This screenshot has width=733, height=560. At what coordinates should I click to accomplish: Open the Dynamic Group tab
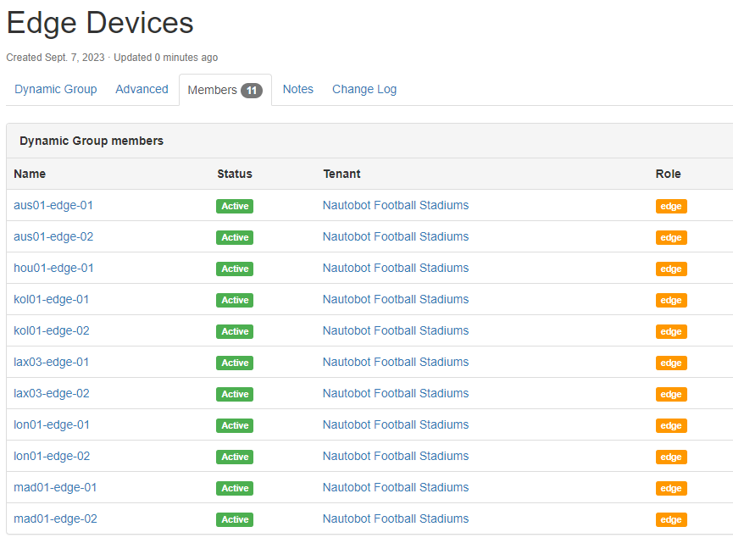coord(56,89)
